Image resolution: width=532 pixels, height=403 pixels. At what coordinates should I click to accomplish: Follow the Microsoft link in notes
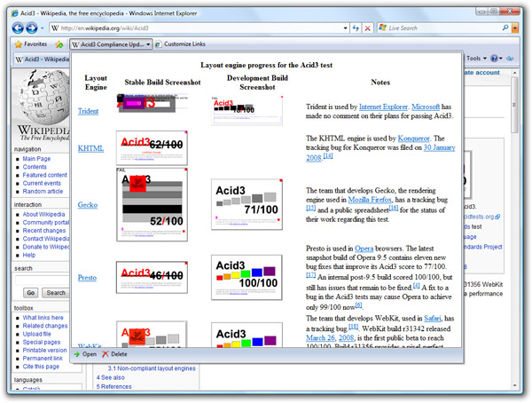pyautogui.click(x=426, y=107)
